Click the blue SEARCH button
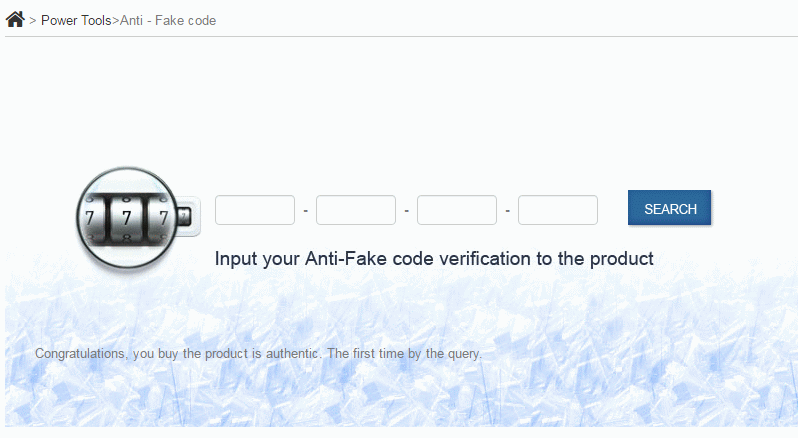The width and height of the screenshot is (798, 438). (670, 208)
